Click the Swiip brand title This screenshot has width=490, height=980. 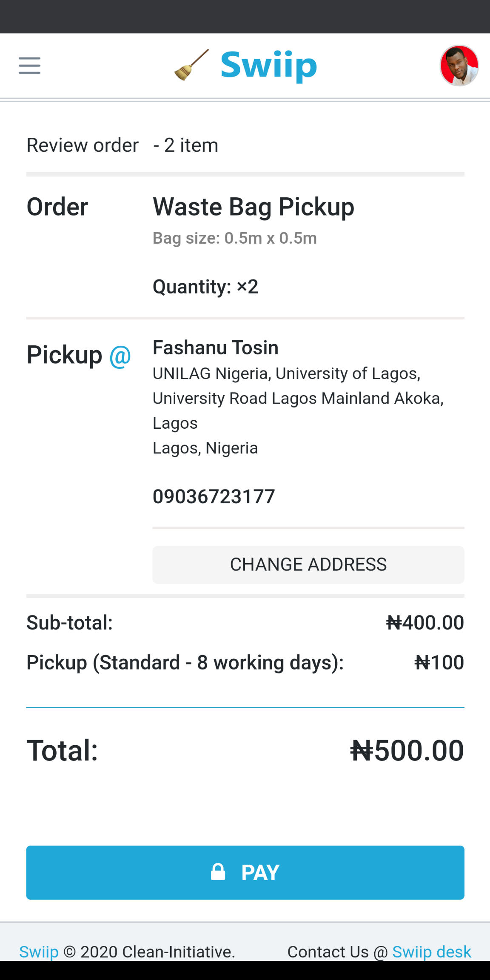269,65
